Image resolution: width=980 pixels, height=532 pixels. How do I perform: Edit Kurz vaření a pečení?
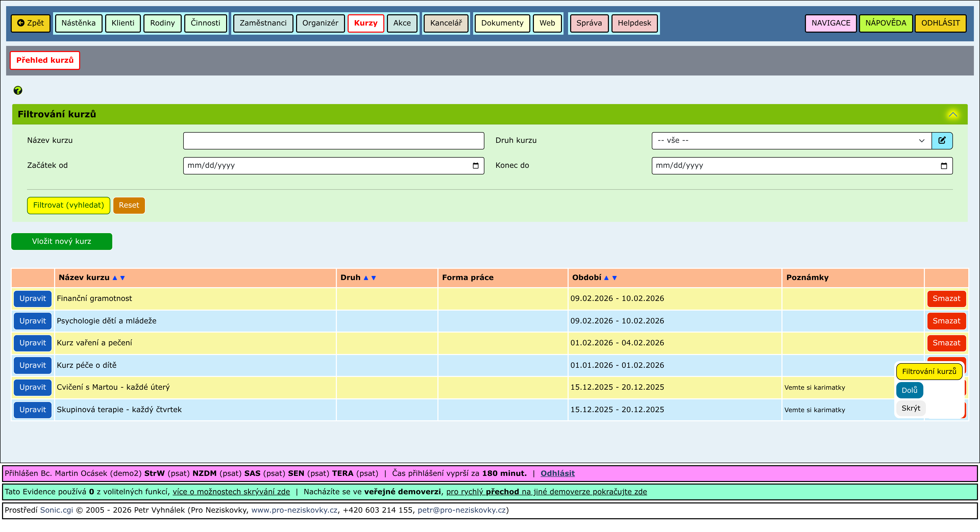(x=33, y=343)
